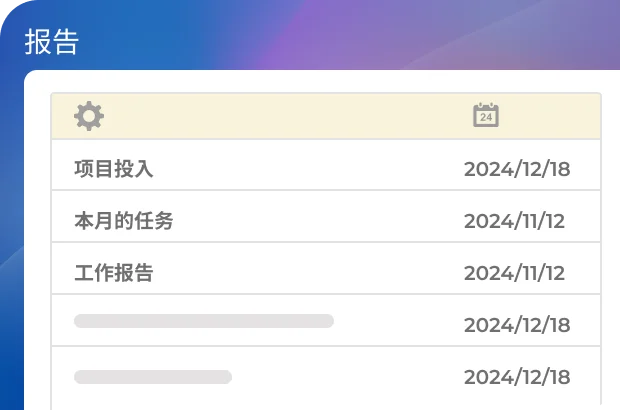Select the date beside the shorter placeholder bar
The image size is (620, 410).
click(x=517, y=377)
